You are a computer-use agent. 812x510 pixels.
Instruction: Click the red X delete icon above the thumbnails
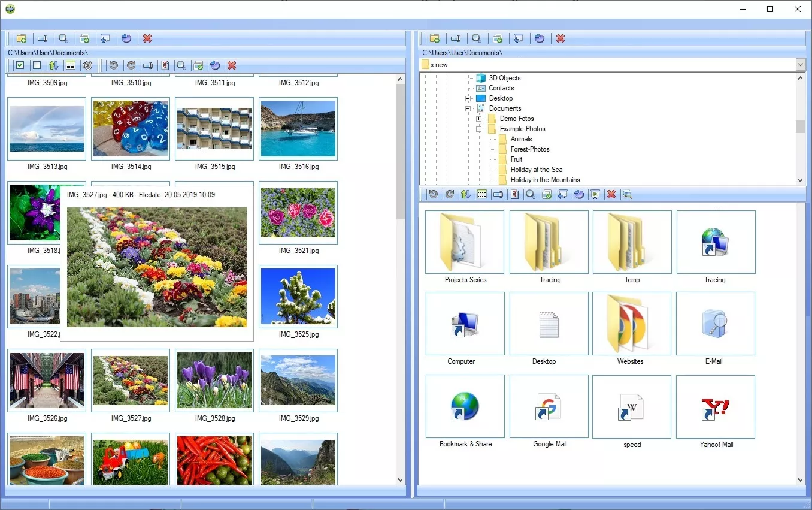pyautogui.click(x=231, y=65)
